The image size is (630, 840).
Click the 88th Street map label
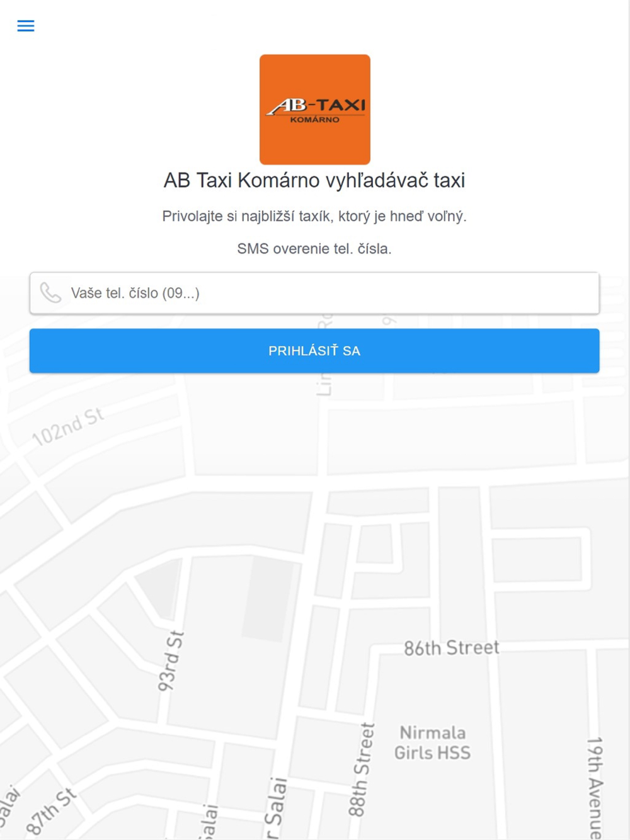tap(361, 769)
